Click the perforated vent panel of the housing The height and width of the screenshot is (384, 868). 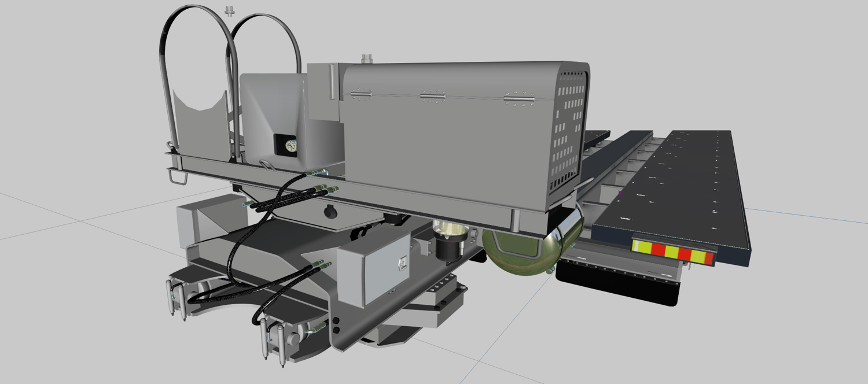(568, 131)
